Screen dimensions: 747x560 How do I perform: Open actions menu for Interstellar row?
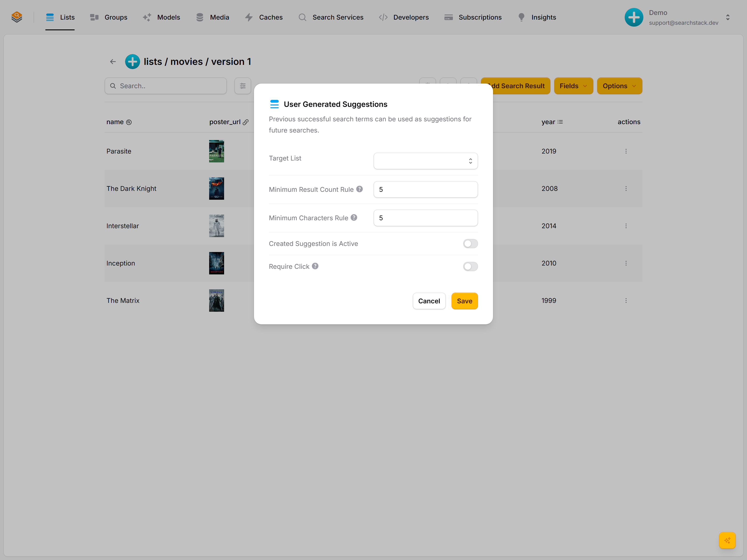coord(626,226)
